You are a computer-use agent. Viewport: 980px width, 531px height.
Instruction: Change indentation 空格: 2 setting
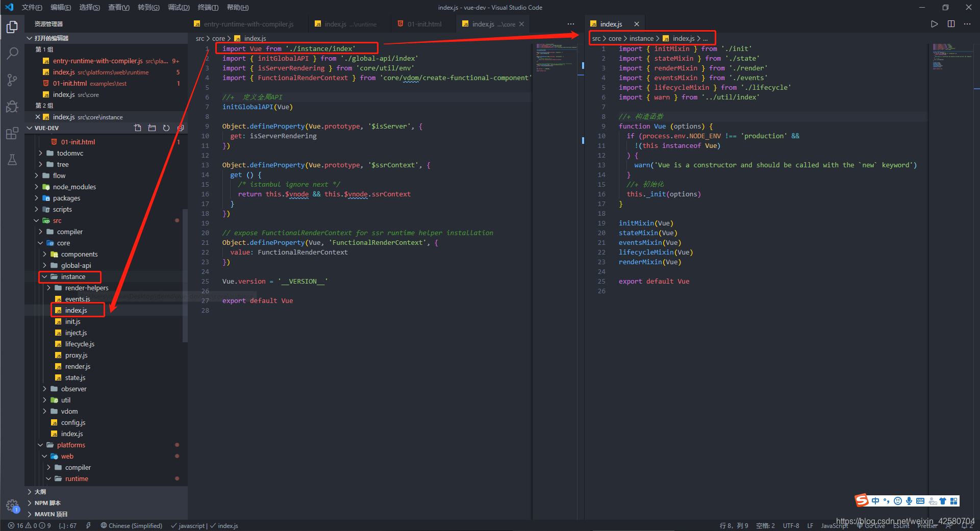point(765,526)
